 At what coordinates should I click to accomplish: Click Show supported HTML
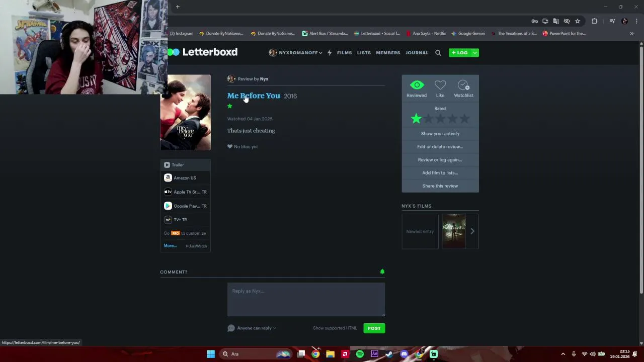pos(335,328)
